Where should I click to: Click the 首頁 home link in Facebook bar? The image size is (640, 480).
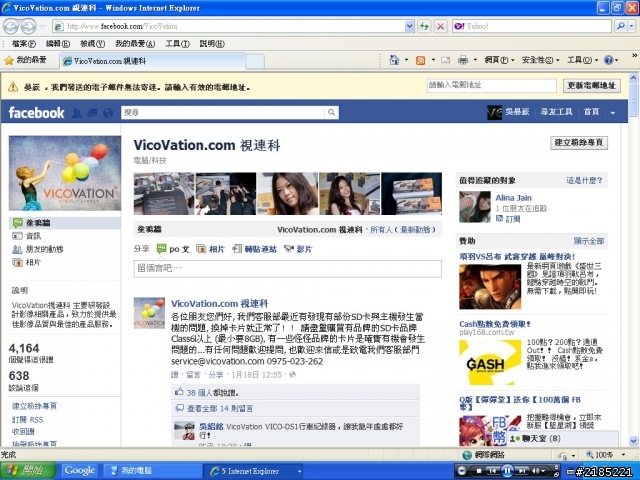(x=591, y=112)
